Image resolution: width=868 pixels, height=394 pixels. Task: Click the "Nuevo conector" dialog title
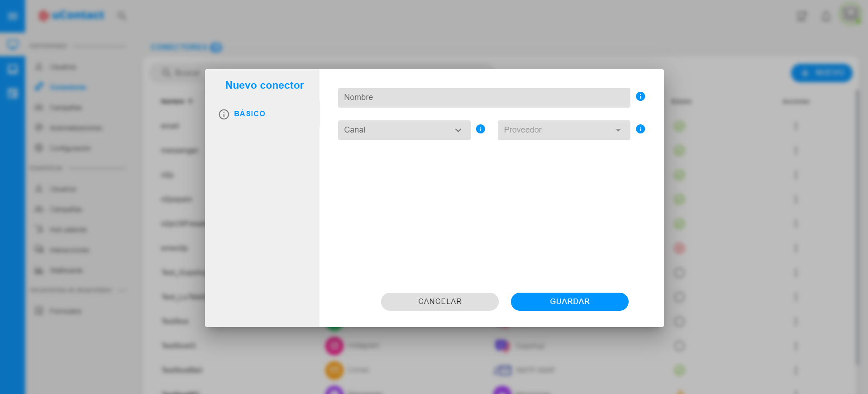[x=265, y=85]
